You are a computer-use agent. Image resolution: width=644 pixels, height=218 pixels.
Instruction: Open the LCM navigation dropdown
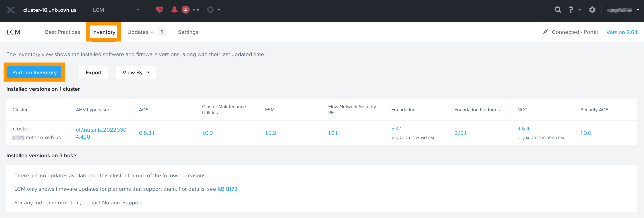click(116, 10)
